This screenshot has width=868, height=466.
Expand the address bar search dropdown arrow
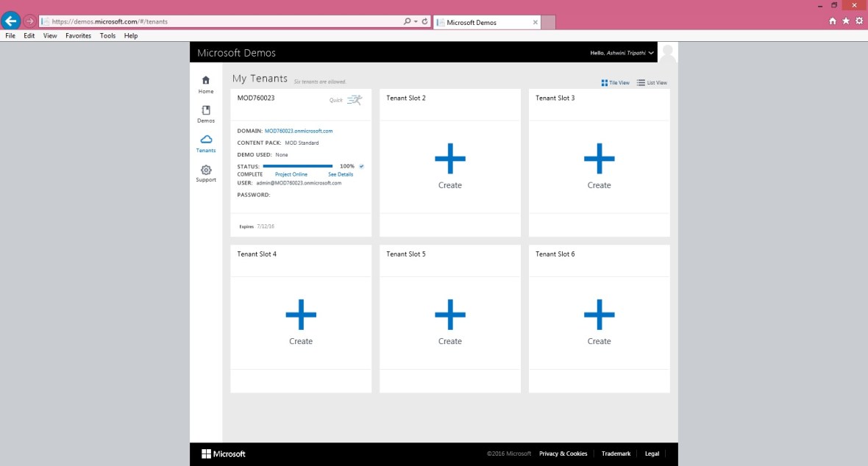416,22
